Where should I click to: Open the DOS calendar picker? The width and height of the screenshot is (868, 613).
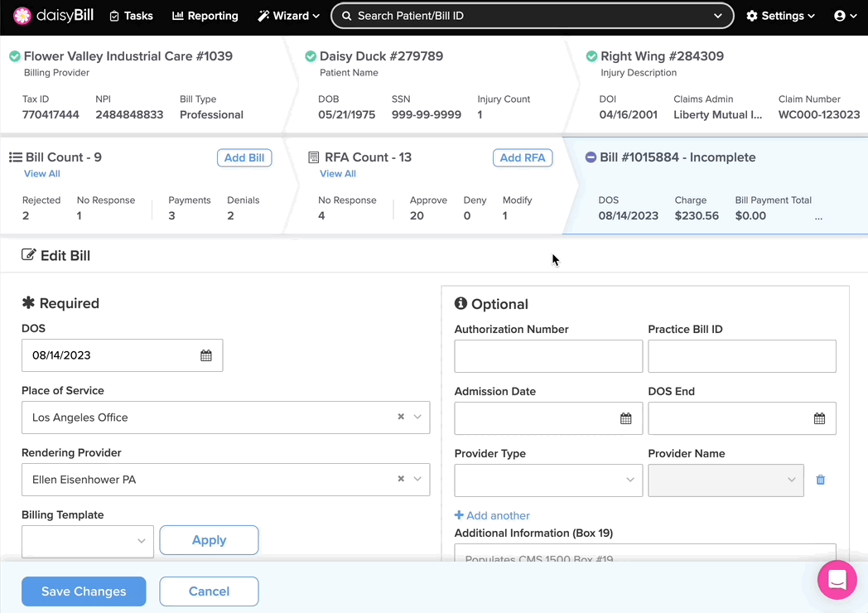click(x=206, y=355)
